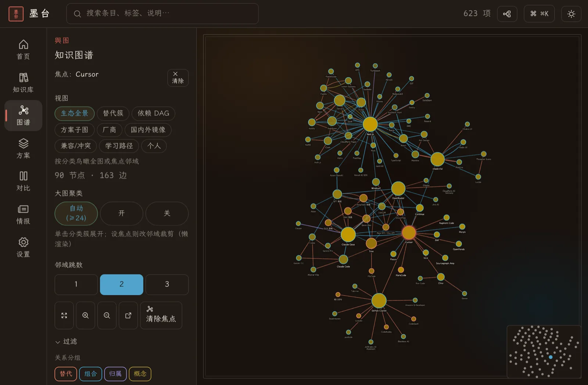Switch to the 依赖 DAG view
The image size is (588, 385).
tap(153, 113)
